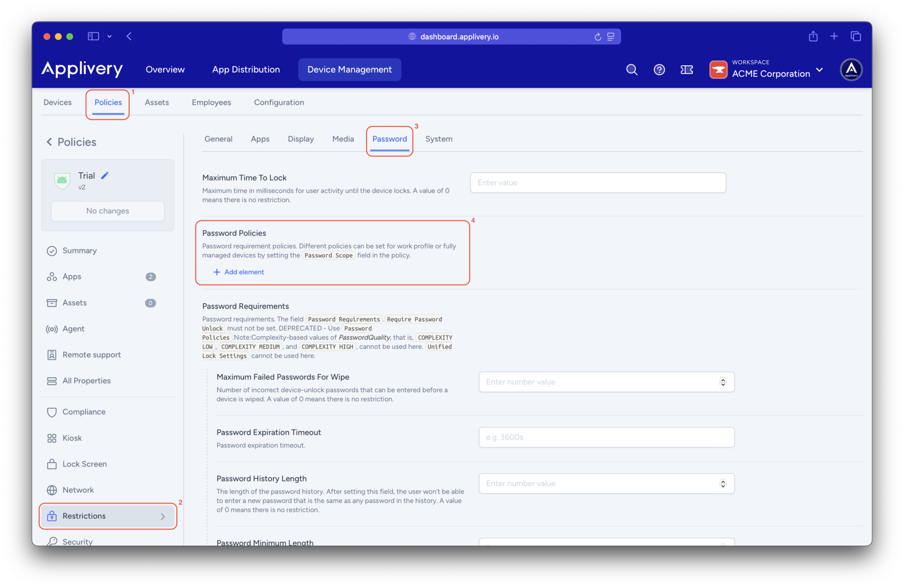
Task: Adjust Maximum Failed Passwords stepper arrows
Action: click(723, 382)
